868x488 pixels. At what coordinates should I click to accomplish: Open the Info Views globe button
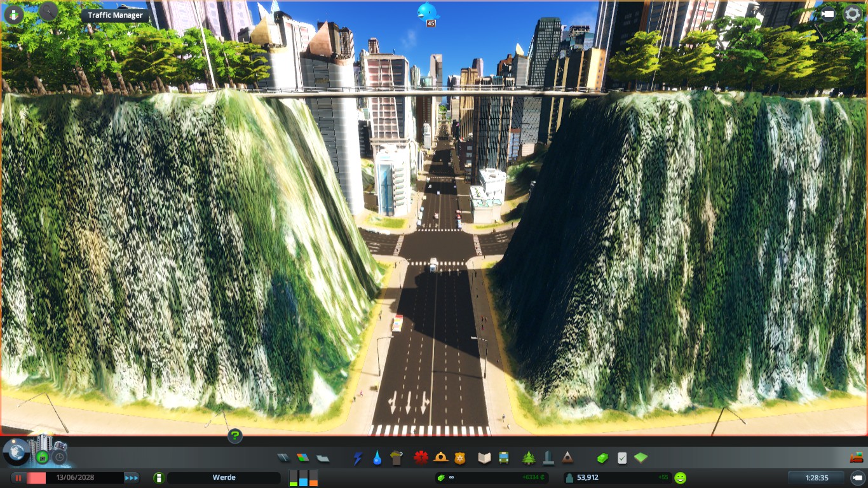point(15,451)
